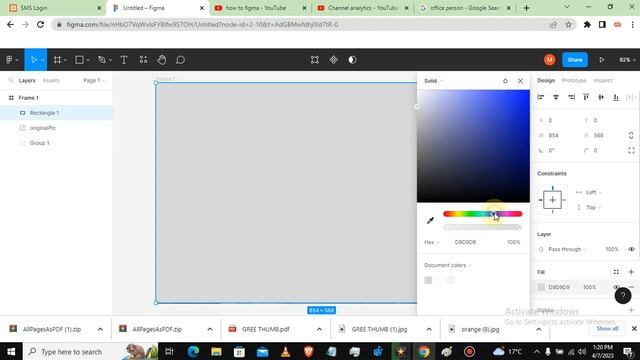Open the Resources tool
The height and width of the screenshot is (360, 640).
pos(143,60)
